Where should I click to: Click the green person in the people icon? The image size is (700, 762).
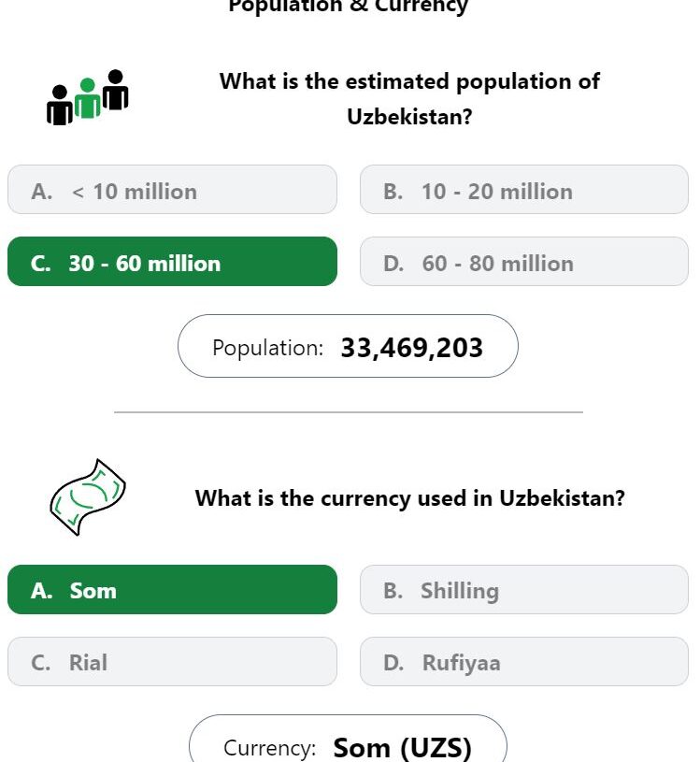tap(88, 98)
